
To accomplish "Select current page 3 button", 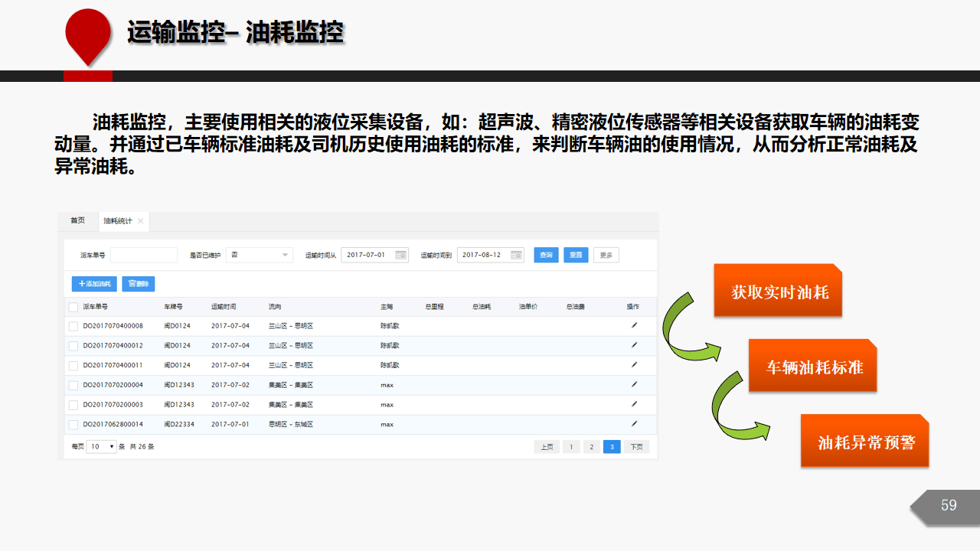I will (612, 447).
